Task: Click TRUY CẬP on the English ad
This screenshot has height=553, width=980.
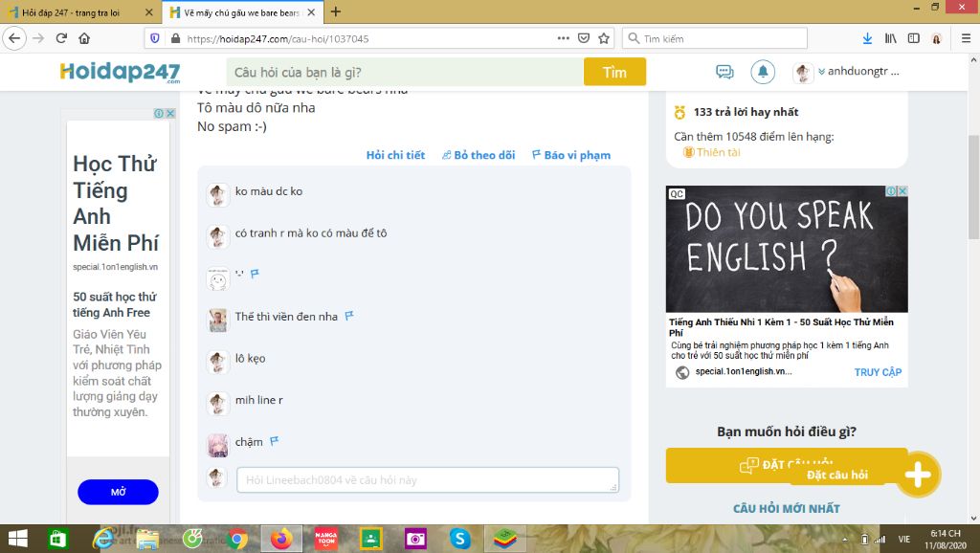Action: [878, 372]
